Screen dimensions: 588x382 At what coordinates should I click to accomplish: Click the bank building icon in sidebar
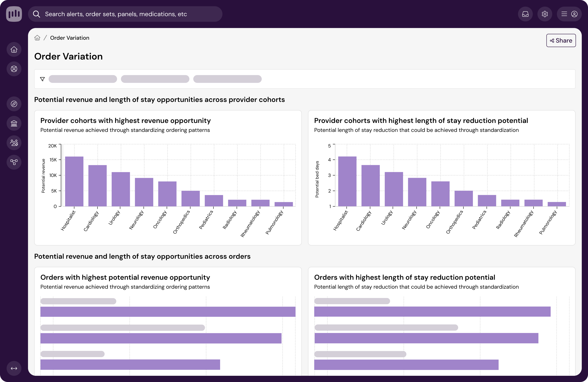tap(14, 123)
